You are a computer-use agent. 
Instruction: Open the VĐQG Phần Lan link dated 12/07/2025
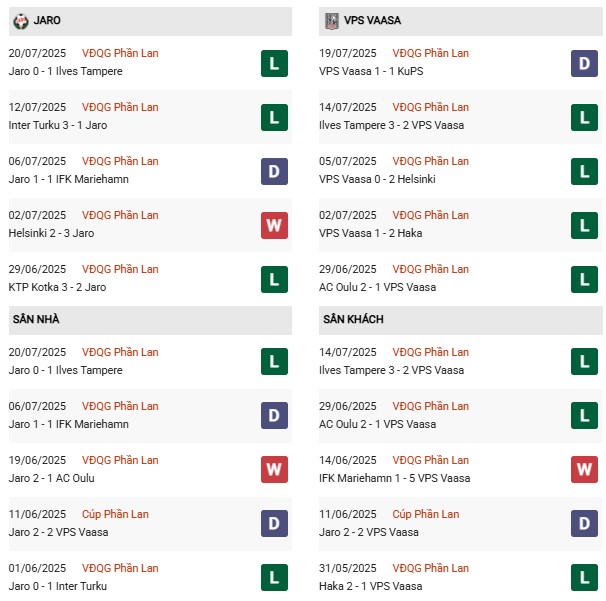tap(121, 107)
